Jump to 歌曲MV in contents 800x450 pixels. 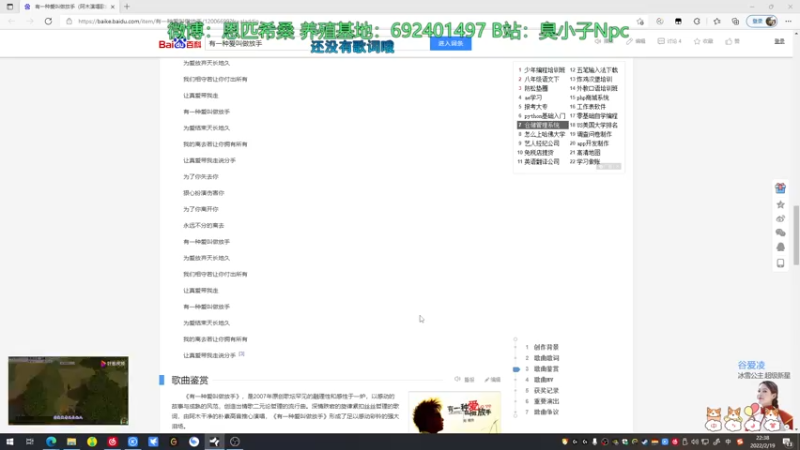(543, 380)
